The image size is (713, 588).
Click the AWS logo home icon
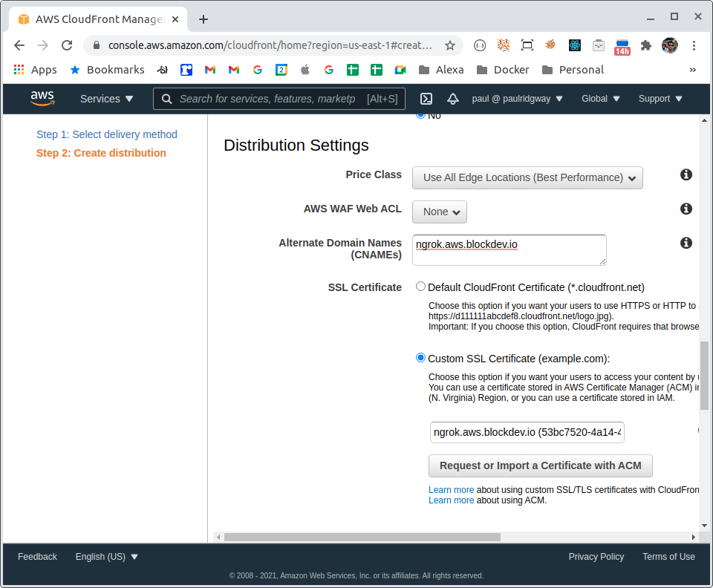pyautogui.click(x=42, y=98)
